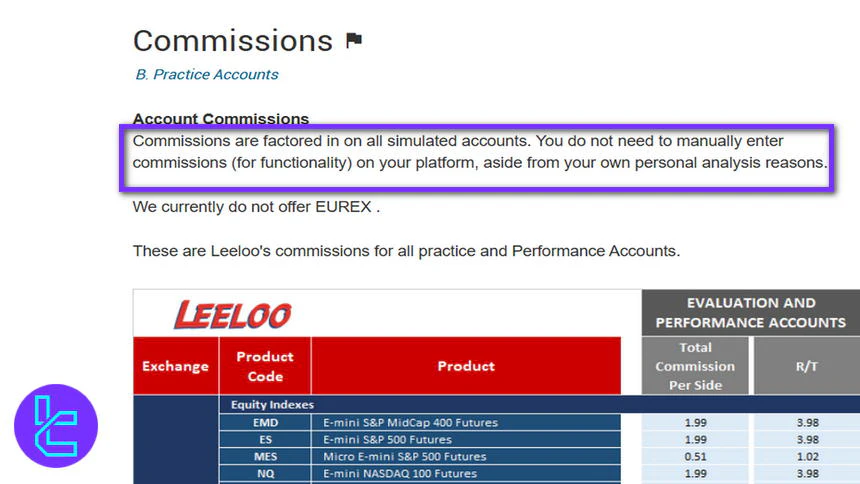Select the MES product code cell
The image size is (860, 484).
tap(265, 456)
